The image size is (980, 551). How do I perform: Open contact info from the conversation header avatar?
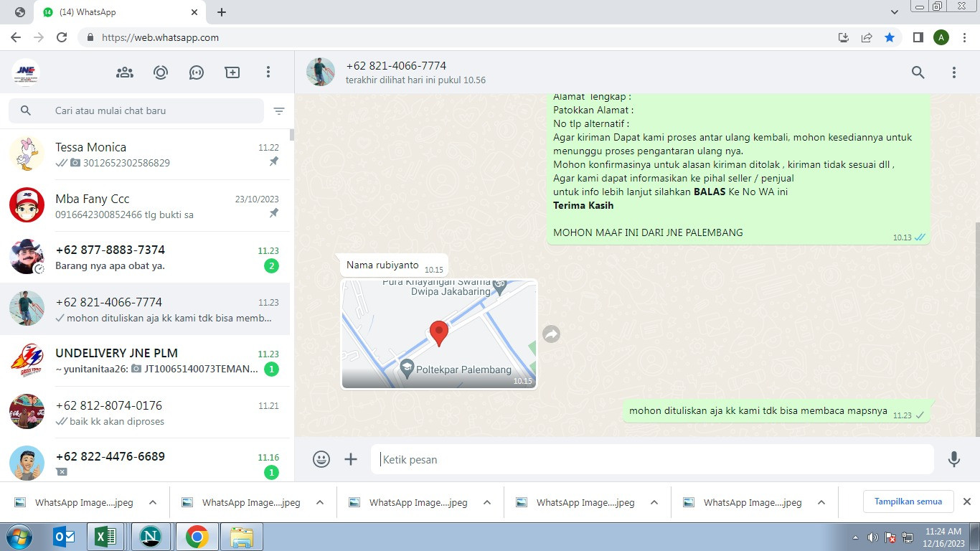tap(321, 72)
